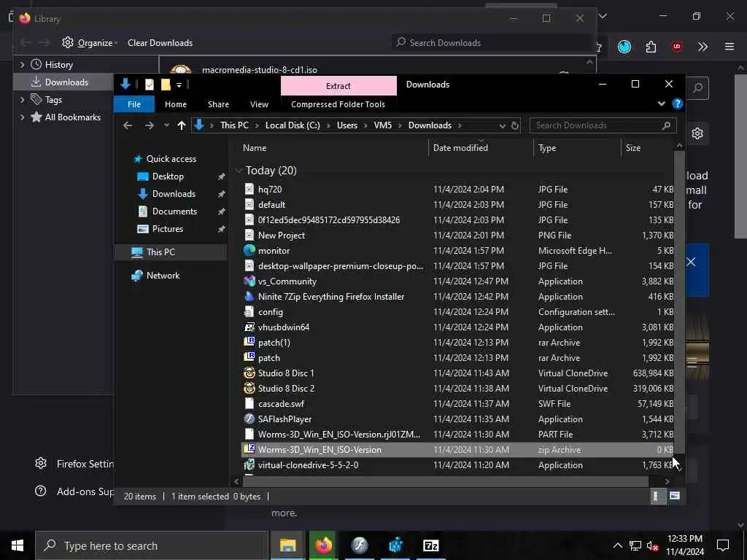
Task: Go forward in File Explorer
Action: tap(149, 125)
